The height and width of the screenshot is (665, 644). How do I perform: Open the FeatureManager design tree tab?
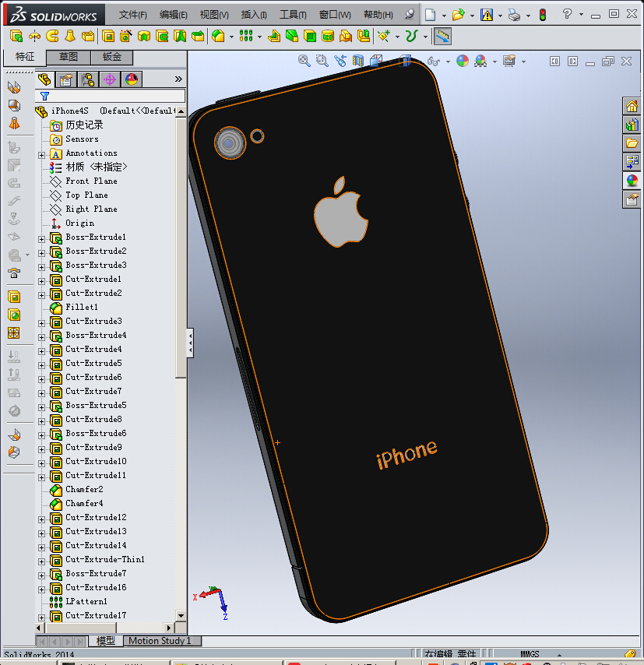point(44,79)
